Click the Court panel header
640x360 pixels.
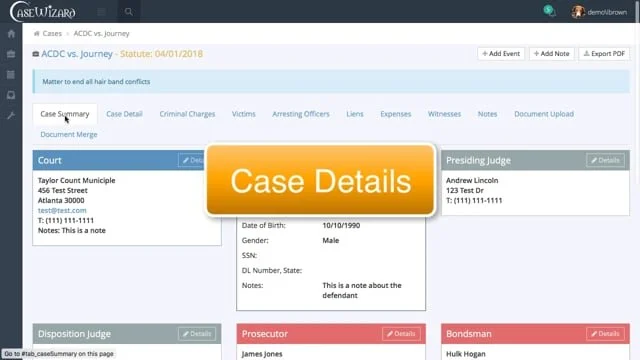(127, 160)
